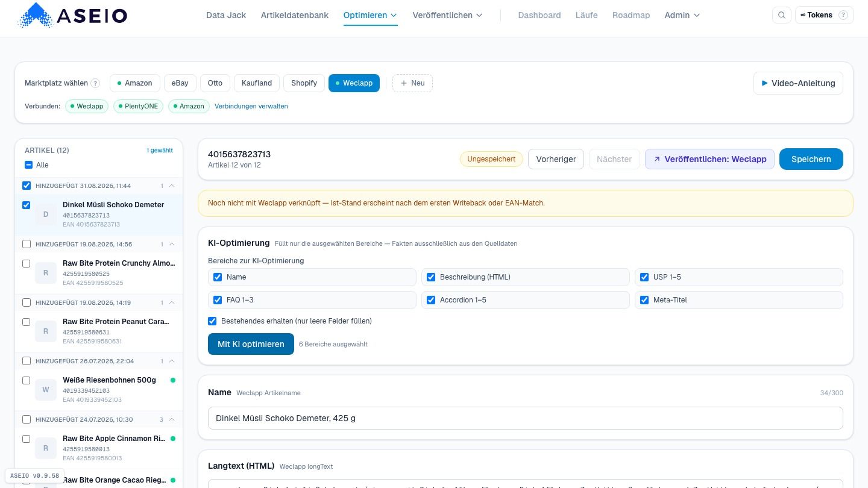Select the Kaufland marketplace tab

(257, 83)
